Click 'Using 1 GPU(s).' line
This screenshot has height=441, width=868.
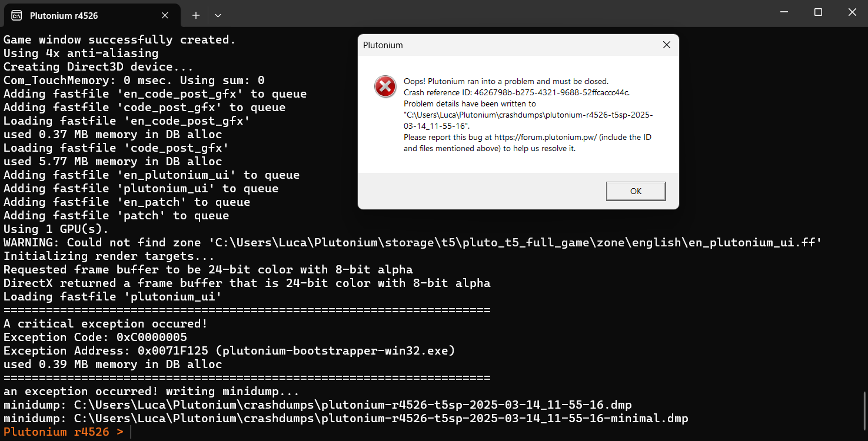click(x=56, y=229)
